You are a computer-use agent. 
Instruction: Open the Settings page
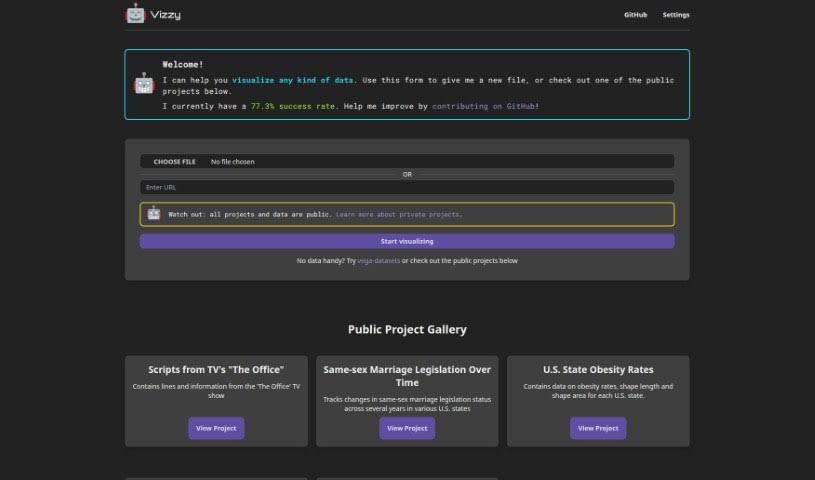pos(676,15)
